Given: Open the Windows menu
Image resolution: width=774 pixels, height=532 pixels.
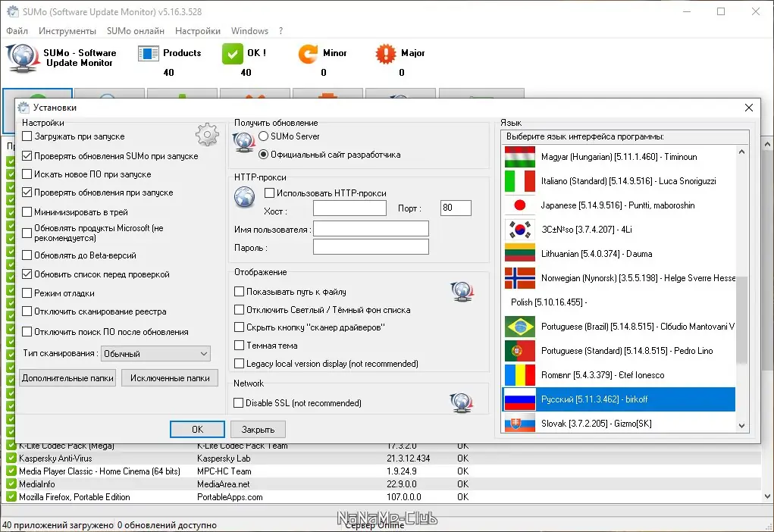Looking at the screenshot, I should tap(249, 30).
